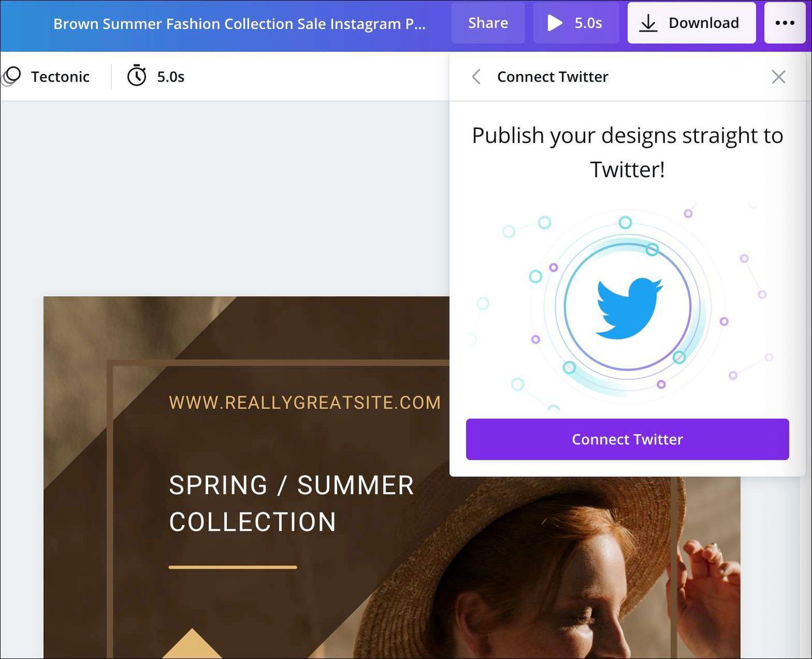Go back with the left chevron

pyautogui.click(x=476, y=76)
